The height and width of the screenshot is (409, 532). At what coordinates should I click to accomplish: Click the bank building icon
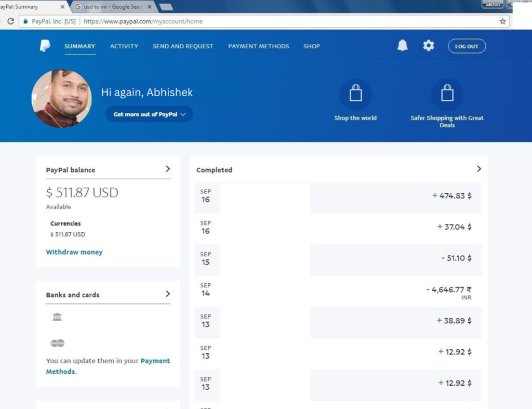point(57,316)
